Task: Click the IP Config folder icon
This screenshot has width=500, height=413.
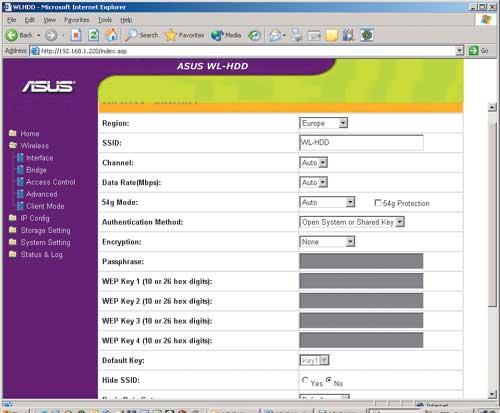Action: coord(13,218)
